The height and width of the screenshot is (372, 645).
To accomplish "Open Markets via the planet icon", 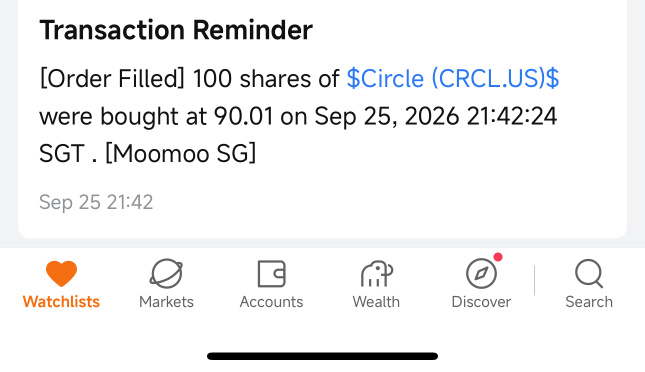I will [166, 274].
